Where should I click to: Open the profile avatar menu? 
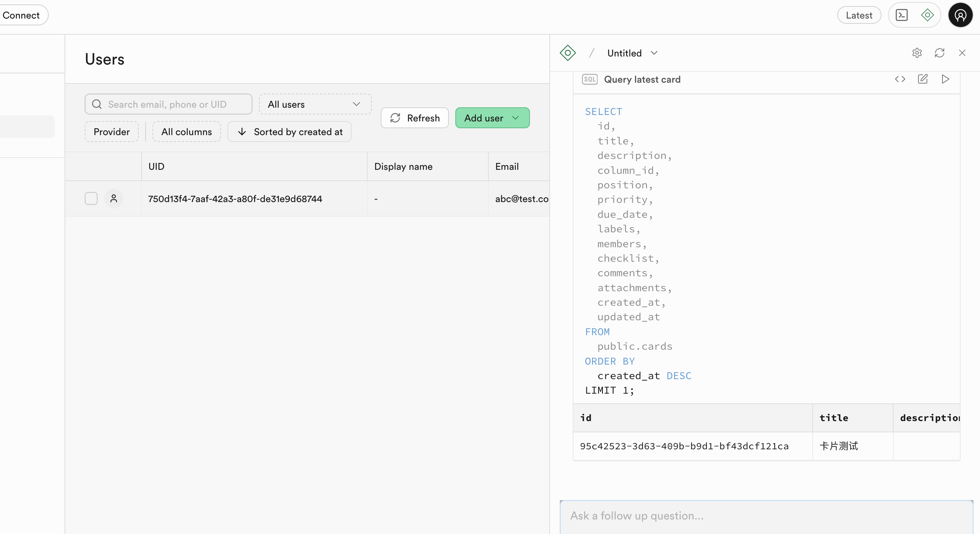point(960,15)
